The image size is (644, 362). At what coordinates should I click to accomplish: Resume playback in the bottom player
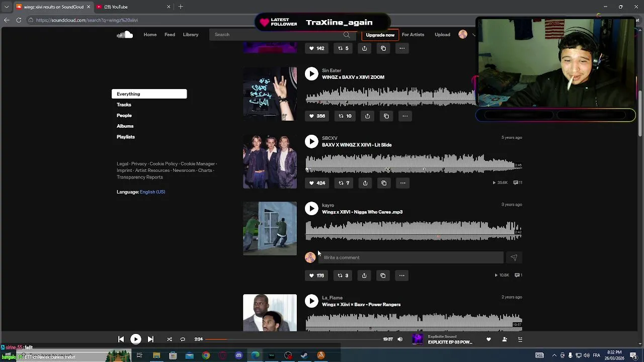point(136,339)
